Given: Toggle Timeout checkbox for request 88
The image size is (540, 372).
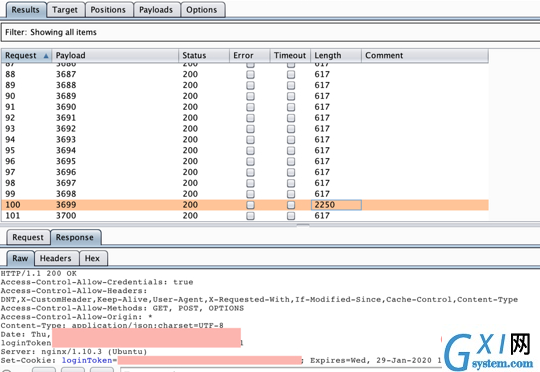Looking at the screenshot, I should pyautogui.click(x=291, y=74).
